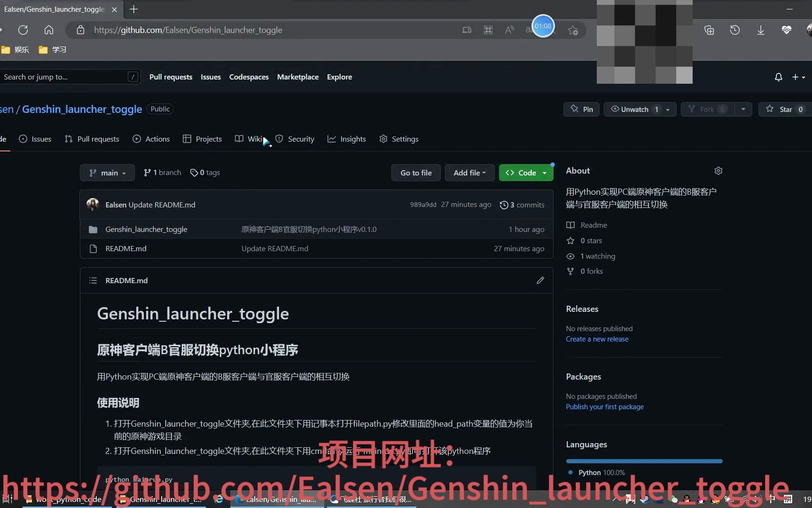This screenshot has width=812, height=508.
Task: Open the Projects tab
Action: pos(203,139)
